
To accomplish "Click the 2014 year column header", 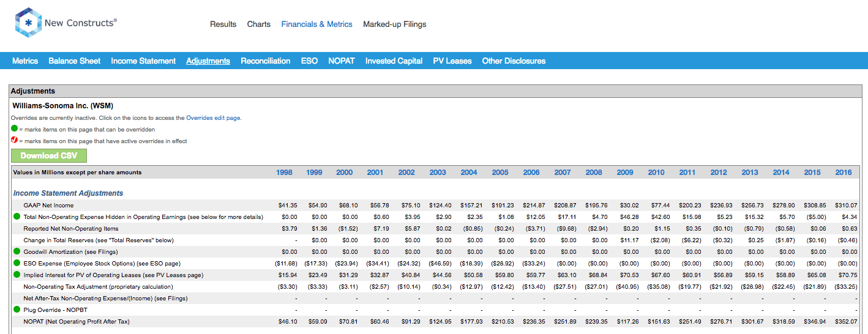I will coord(781,173).
